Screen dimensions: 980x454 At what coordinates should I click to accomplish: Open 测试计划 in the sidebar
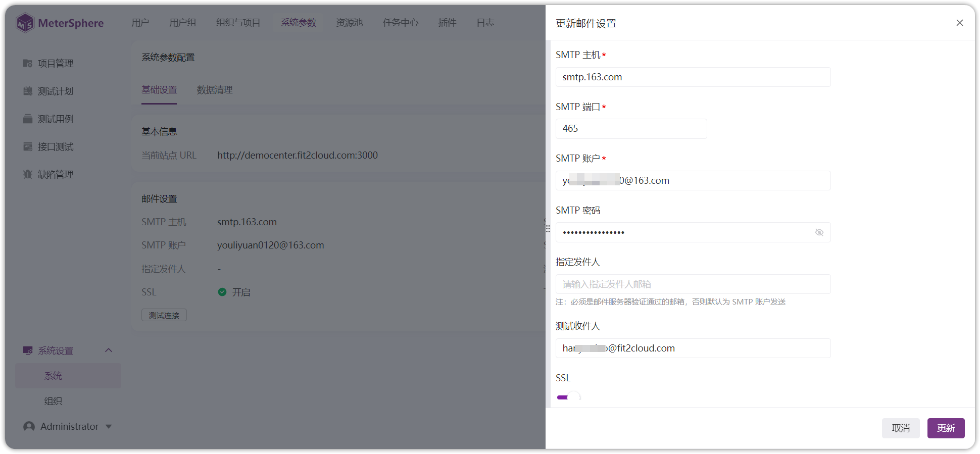click(x=48, y=91)
